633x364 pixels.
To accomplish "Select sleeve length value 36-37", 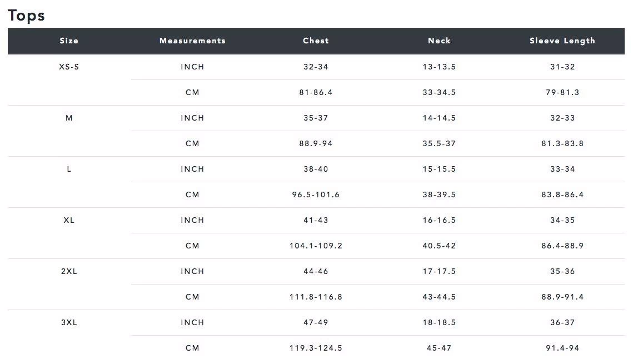I will (x=562, y=322).
